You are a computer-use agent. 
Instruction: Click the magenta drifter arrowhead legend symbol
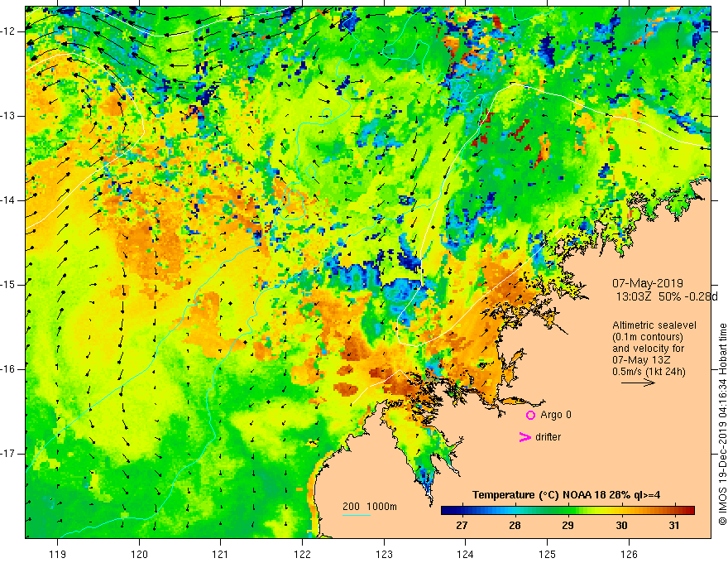pos(524,437)
